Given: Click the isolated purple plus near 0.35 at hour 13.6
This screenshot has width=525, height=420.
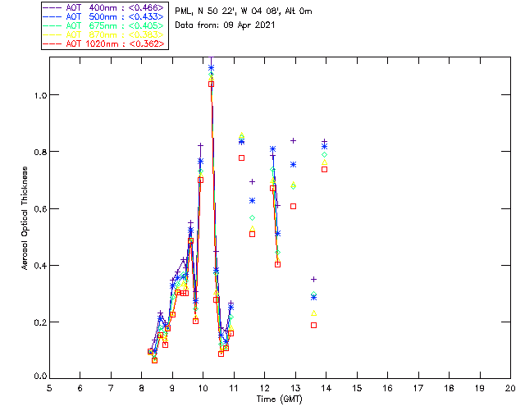Looking at the screenshot, I should tap(313, 280).
